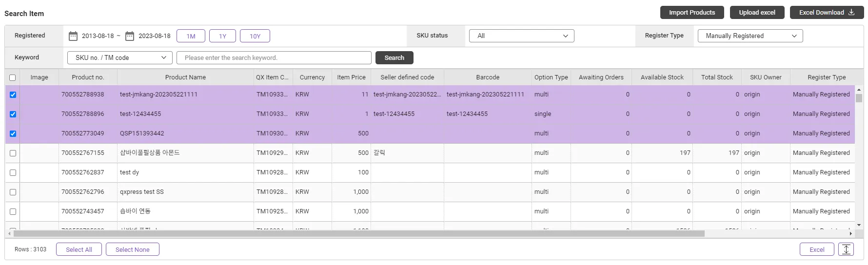Click product name QSP151393442
Screen dimensions: 868x265
tap(142, 133)
